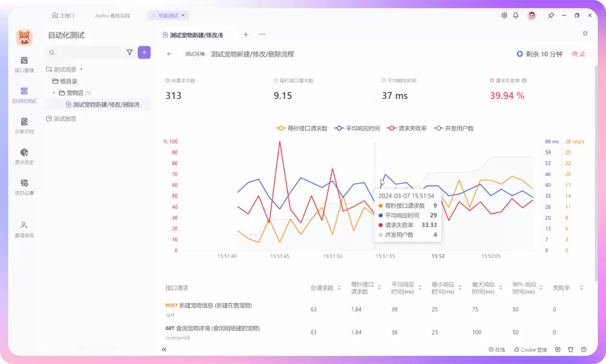Screen dimensions: 606x364
Task: Toggle 并发用户数 legend series
Action: 454,128
